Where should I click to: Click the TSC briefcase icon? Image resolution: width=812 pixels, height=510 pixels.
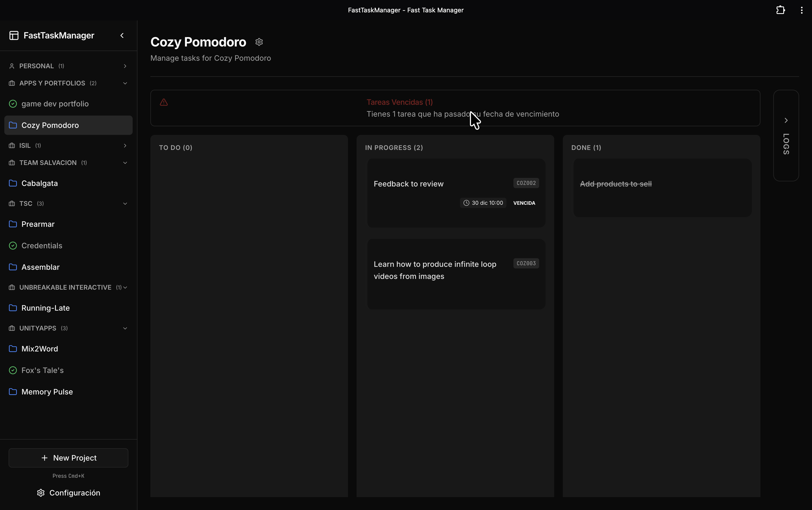tap(12, 203)
